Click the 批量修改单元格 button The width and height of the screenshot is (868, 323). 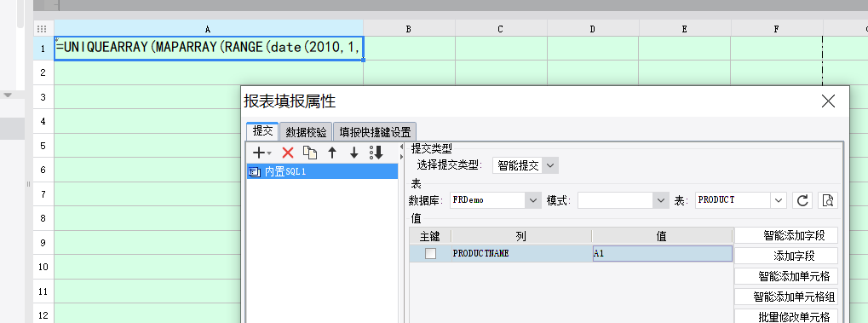click(x=786, y=316)
